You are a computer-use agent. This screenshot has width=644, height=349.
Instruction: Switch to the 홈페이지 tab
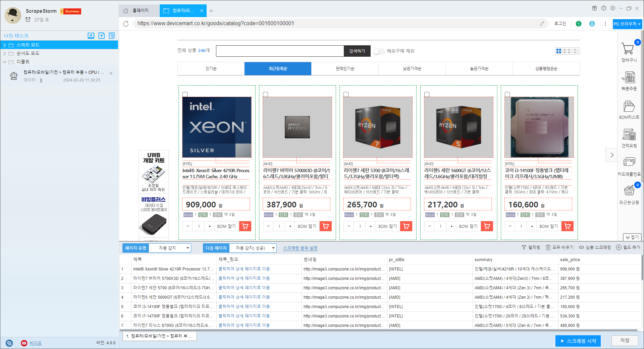pos(139,11)
